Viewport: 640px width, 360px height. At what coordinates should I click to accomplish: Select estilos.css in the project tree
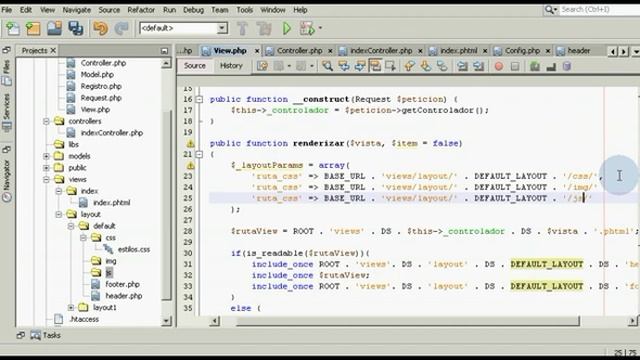(133, 249)
